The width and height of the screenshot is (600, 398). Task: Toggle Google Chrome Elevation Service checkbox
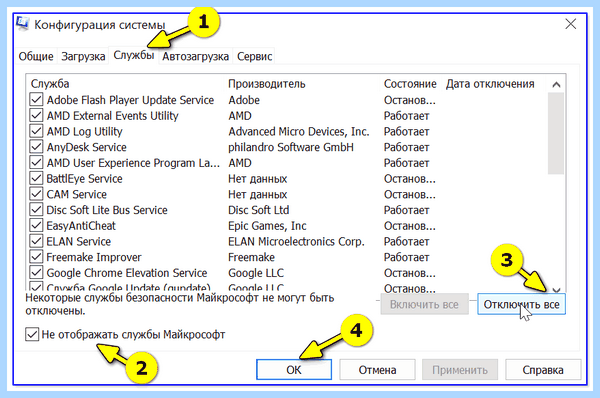pos(36,272)
